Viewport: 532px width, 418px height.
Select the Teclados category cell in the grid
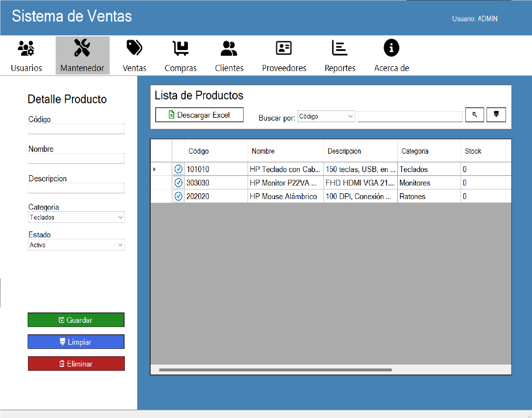click(x=429, y=169)
